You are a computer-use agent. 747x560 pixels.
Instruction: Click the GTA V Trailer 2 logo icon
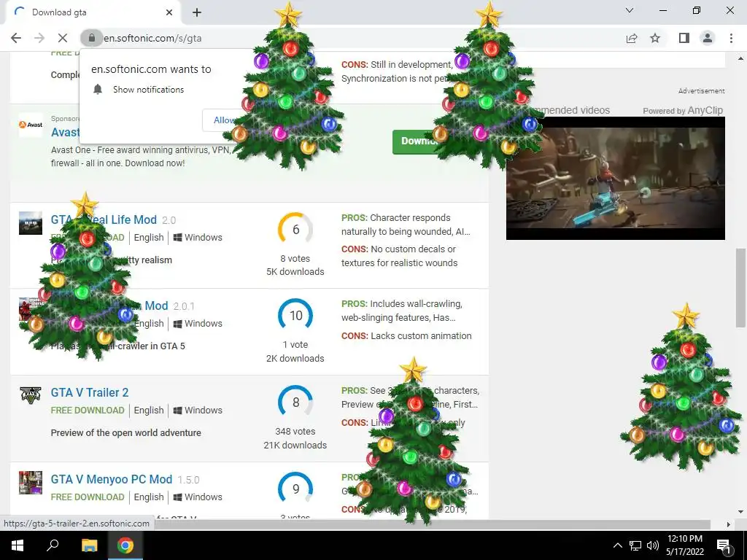pyautogui.click(x=31, y=395)
